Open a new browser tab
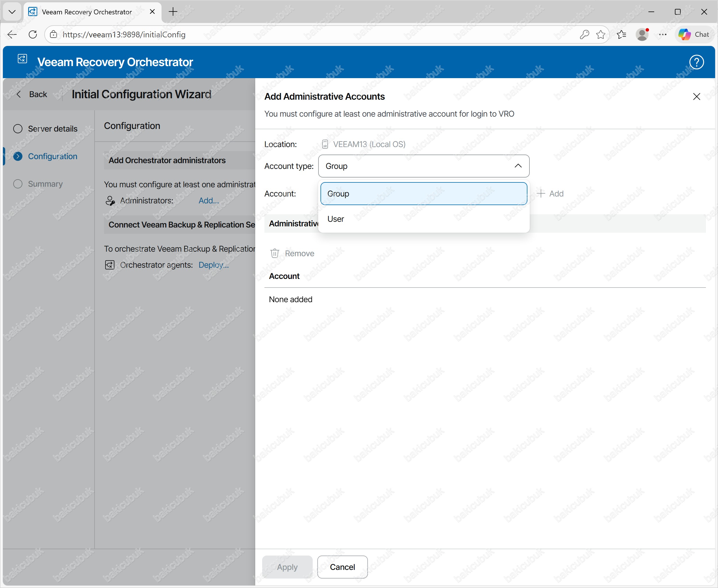The width and height of the screenshot is (718, 588). coord(173,12)
